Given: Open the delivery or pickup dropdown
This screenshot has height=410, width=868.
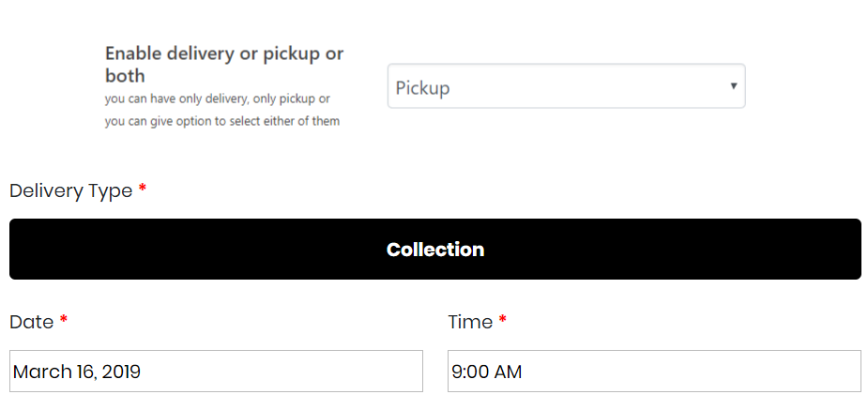Looking at the screenshot, I should [566, 87].
